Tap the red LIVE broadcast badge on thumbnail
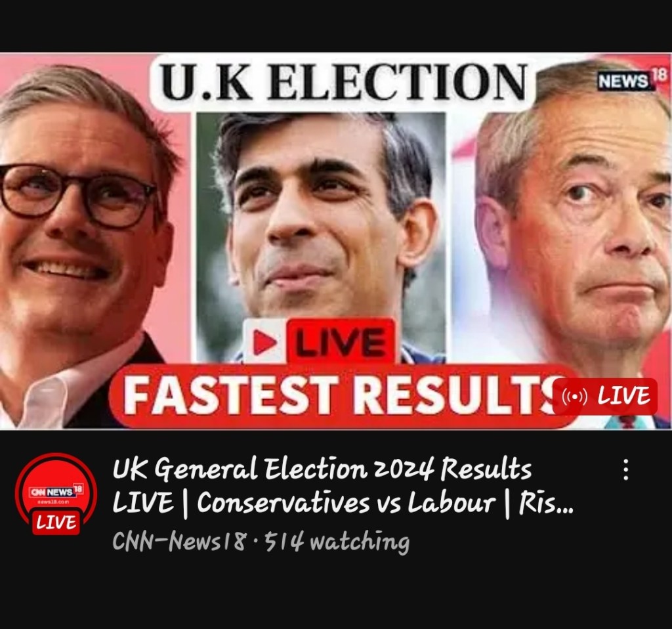This screenshot has height=629, width=672. (x=605, y=396)
